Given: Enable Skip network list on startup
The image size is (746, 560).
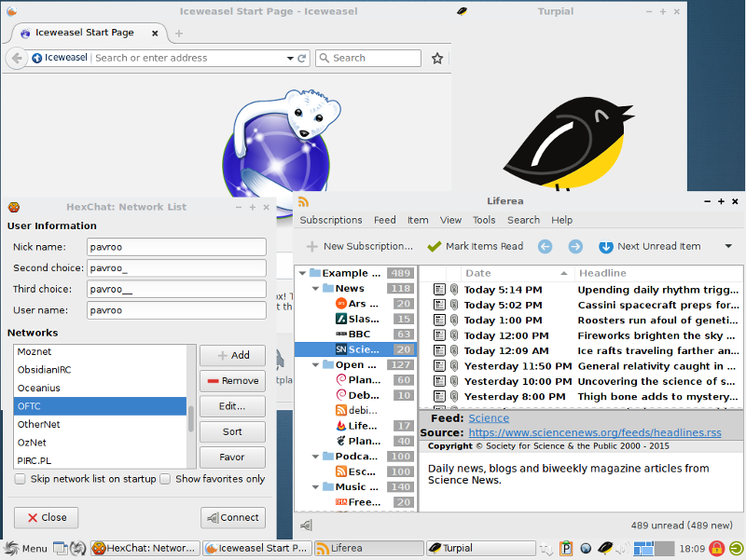Looking at the screenshot, I should (x=20, y=479).
